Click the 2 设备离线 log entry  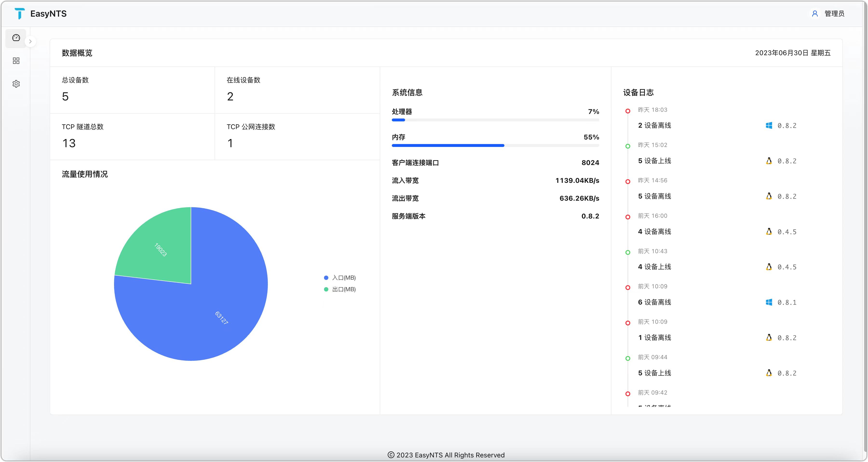[654, 125]
